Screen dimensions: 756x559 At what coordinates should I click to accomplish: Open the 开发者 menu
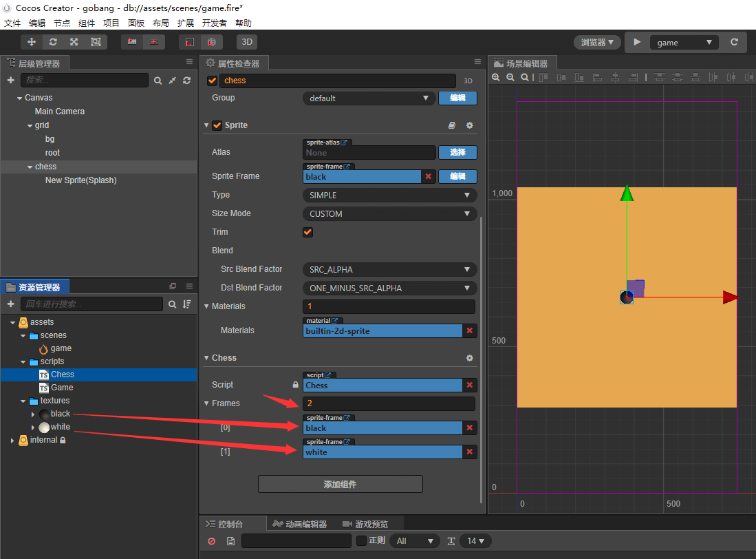214,23
